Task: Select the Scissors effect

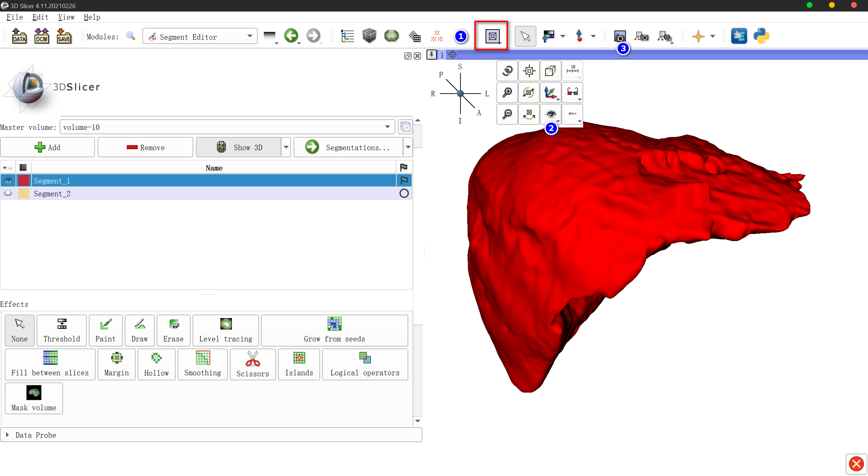Action: pyautogui.click(x=252, y=364)
